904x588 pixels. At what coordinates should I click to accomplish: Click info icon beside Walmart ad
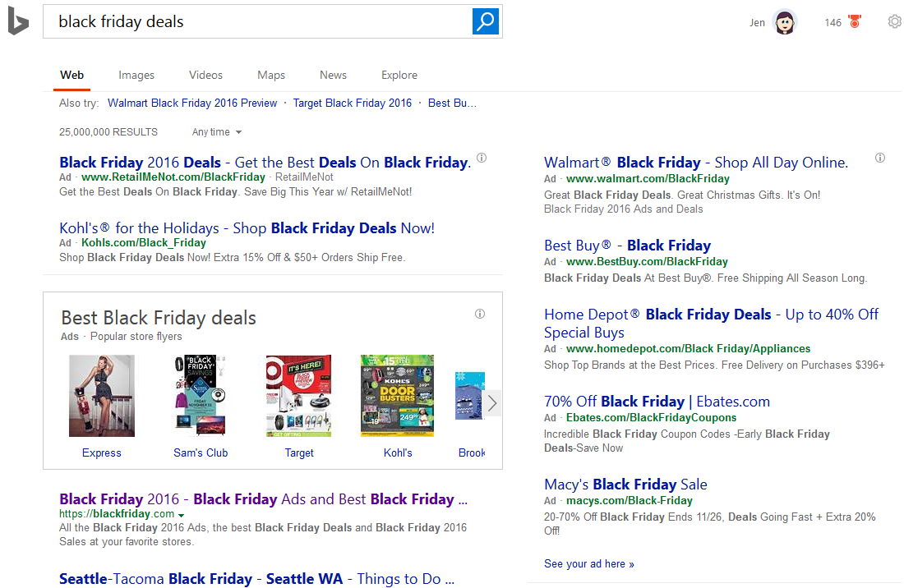tap(880, 158)
